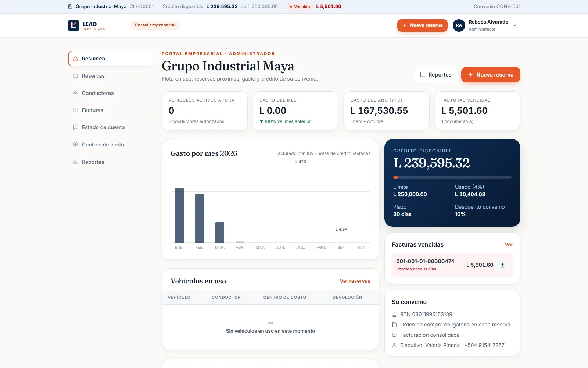This screenshot has height=368, width=588.
Task: Click the credit usage progress bar
Action: point(452,177)
